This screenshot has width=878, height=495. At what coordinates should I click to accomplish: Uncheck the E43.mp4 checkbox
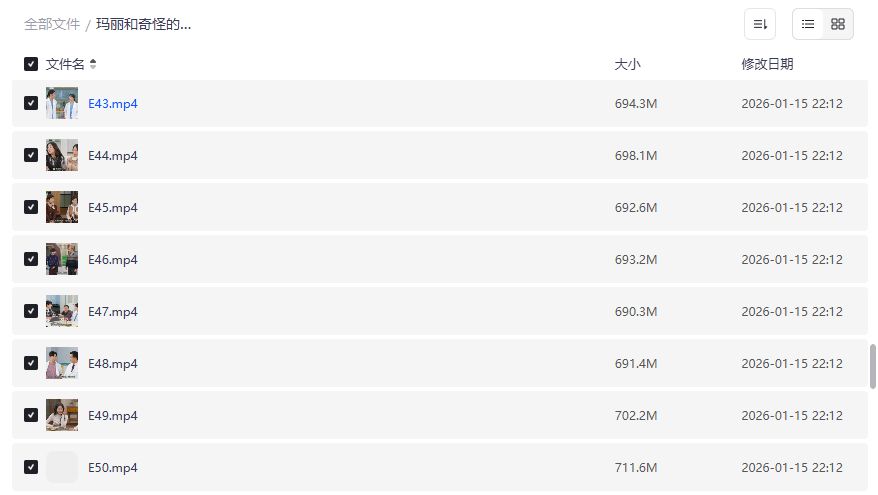31,103
